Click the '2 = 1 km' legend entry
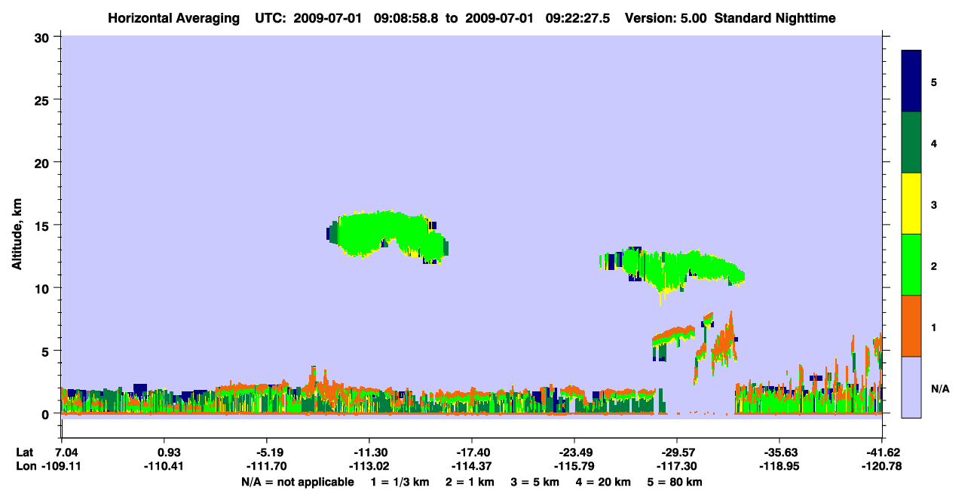The image size is (980, 503). tap(469, 482)
